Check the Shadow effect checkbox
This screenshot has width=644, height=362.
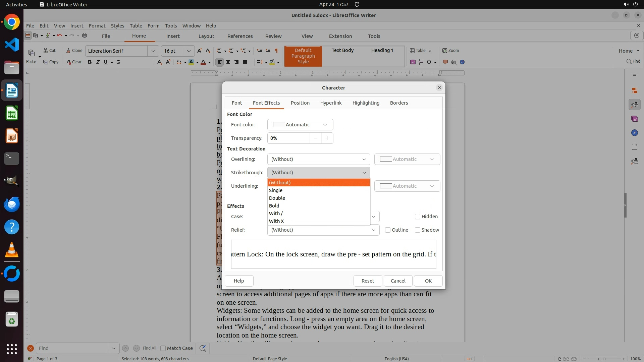click(418, 230)
